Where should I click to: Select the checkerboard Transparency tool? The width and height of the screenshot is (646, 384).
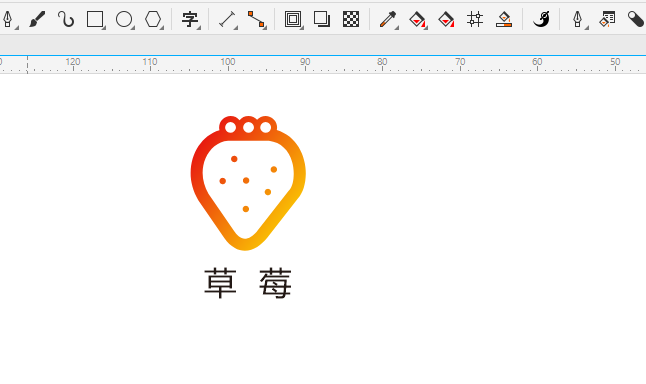(x=351, y=19)
